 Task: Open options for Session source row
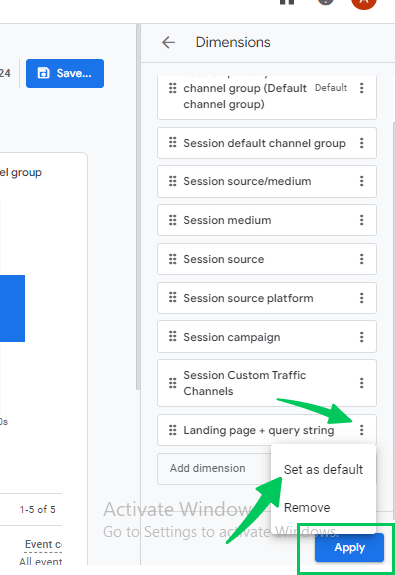[362, 259]
